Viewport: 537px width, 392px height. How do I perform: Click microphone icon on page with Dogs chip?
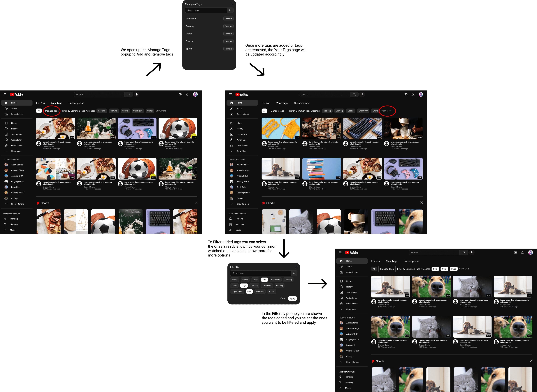[472, 252]
